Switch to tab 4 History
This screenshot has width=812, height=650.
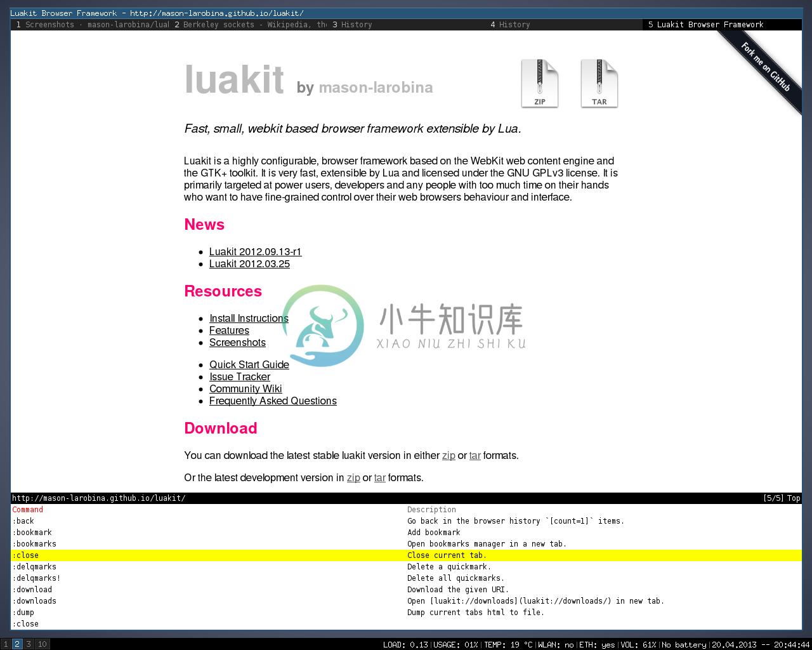(x=564, y=25)
